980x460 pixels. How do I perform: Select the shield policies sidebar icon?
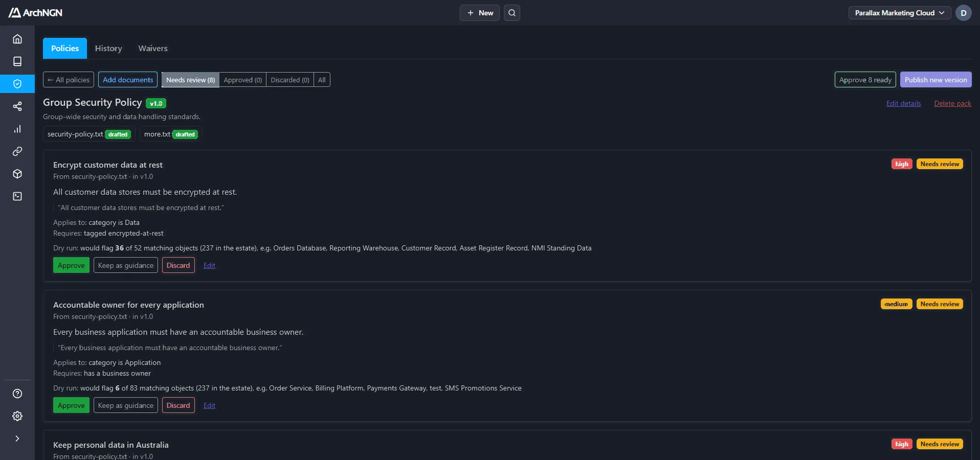pos(17,84)
